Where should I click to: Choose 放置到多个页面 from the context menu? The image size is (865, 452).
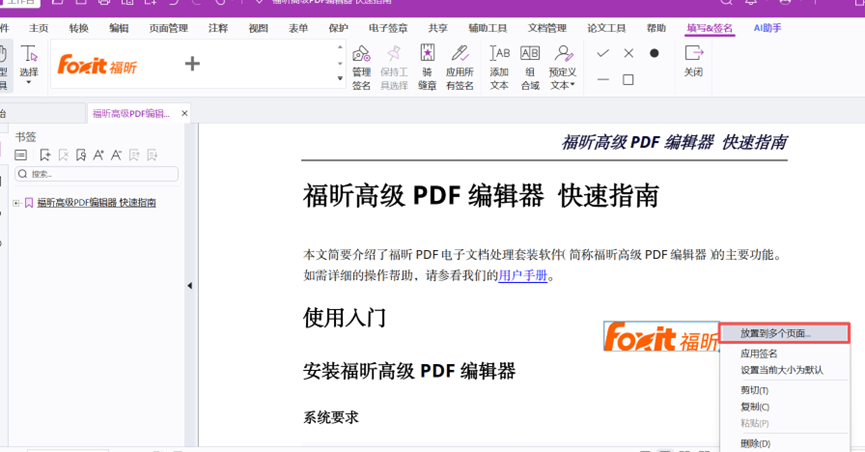click(775, 333)
